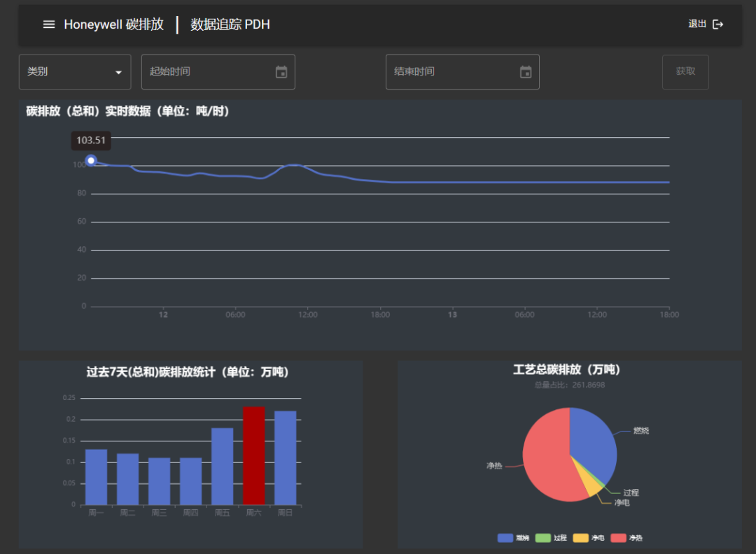
Task: Toggle the red 净热 legend swatch
Action: (x=618, y=538)
